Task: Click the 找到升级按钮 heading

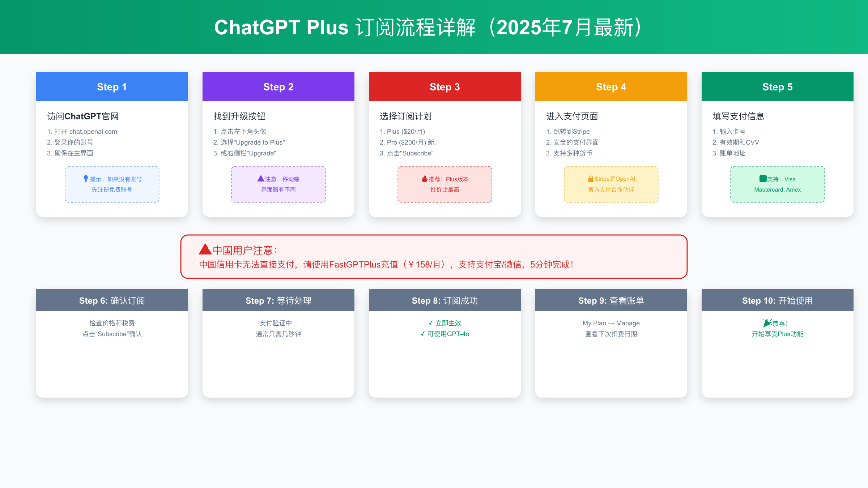Action: pos(239,116)
